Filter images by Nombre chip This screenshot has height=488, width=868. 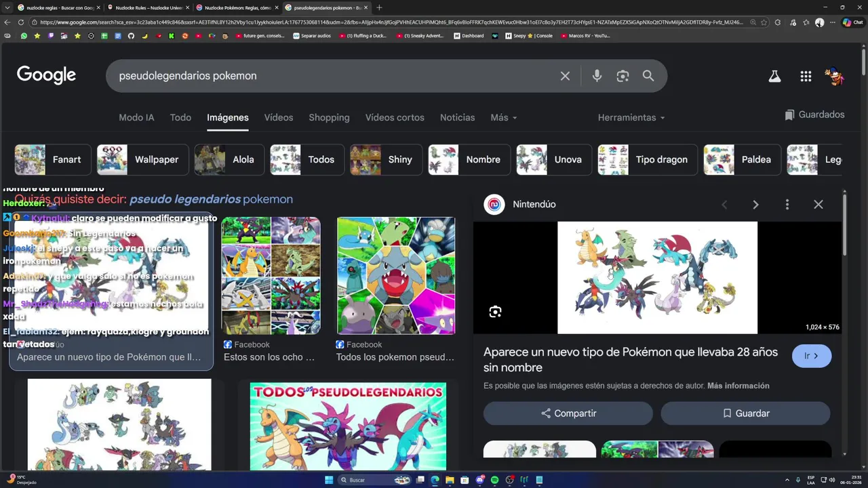click(x=469, y=159)
